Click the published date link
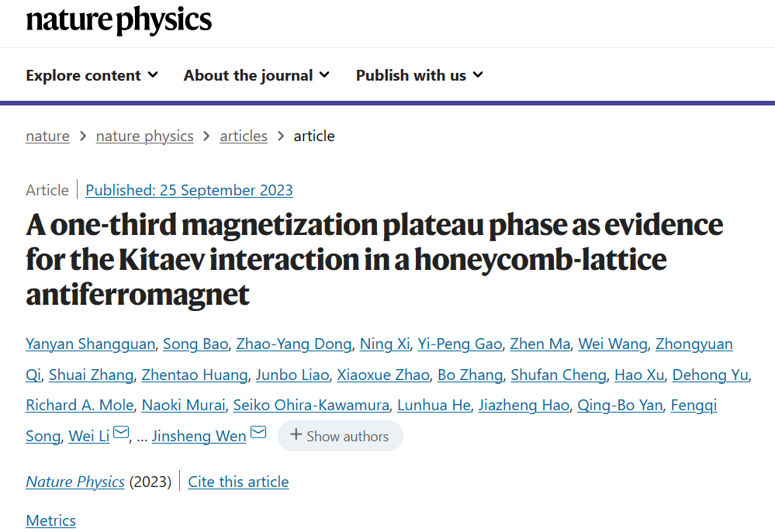 (189, 190)
